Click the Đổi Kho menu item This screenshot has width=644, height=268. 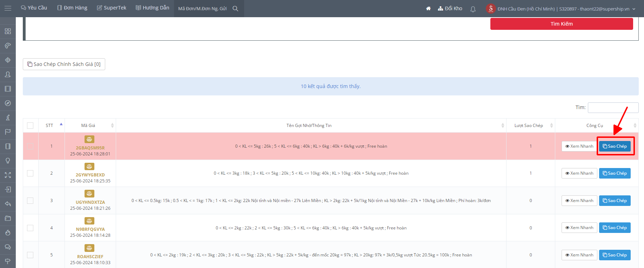450,8
